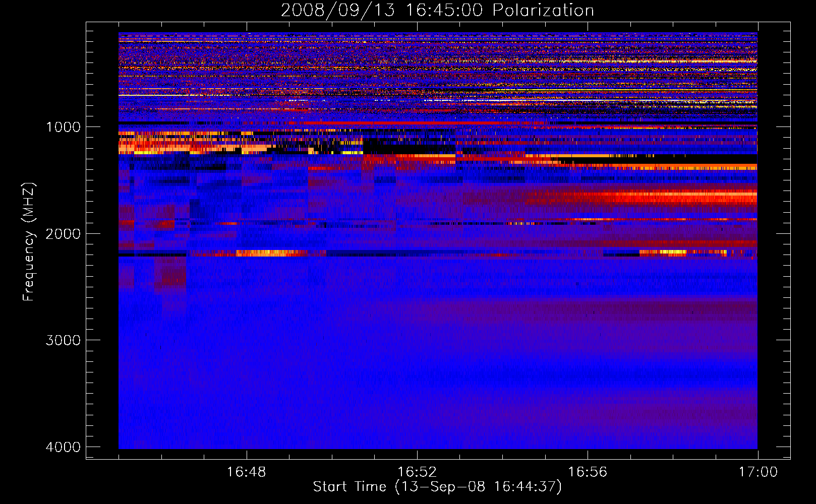The image size is (816, 504).
Task: Click the 2000 frequency tick label
Action: [63, 234]
